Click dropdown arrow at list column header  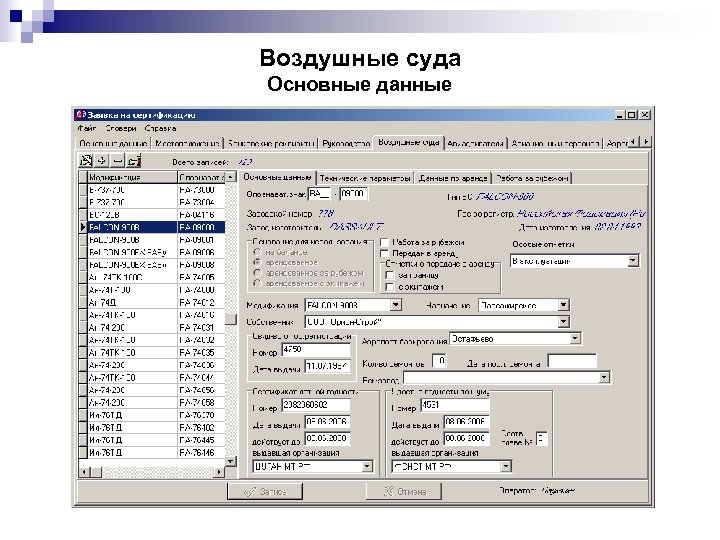231,177
